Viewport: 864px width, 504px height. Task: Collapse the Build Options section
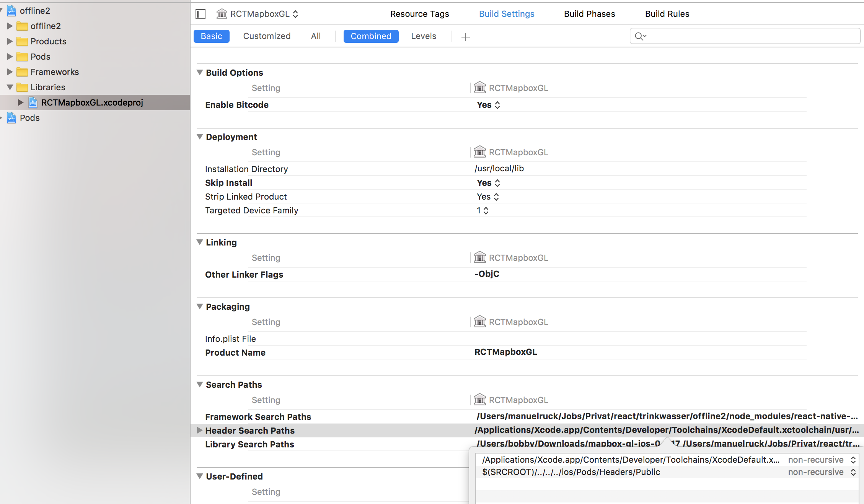pos(199,72)
